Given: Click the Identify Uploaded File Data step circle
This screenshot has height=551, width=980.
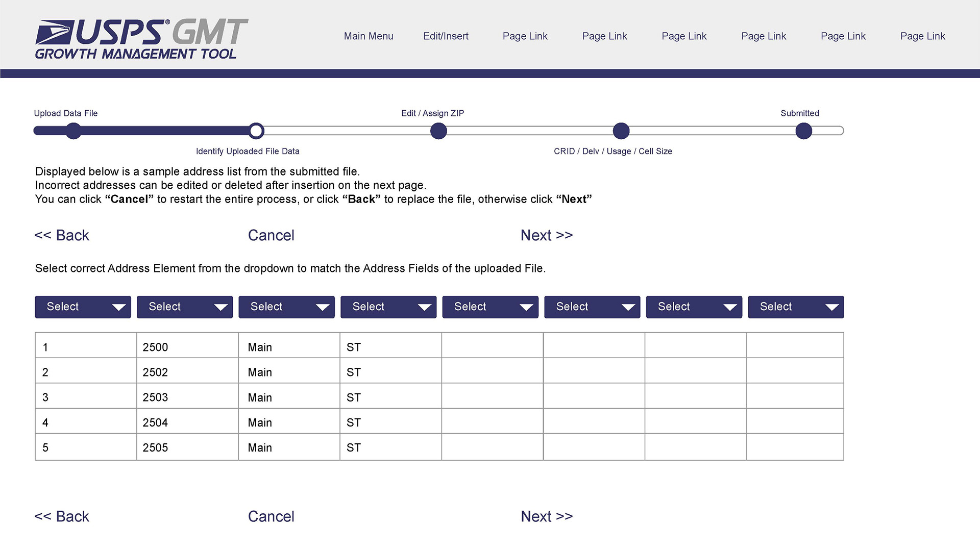Looking at the screenshot, I should [256, 131].
